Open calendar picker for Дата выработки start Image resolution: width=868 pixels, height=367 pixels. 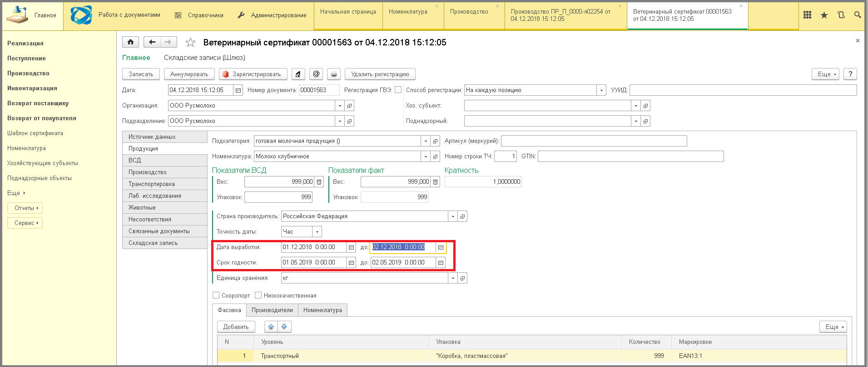(x=351, y=247)
